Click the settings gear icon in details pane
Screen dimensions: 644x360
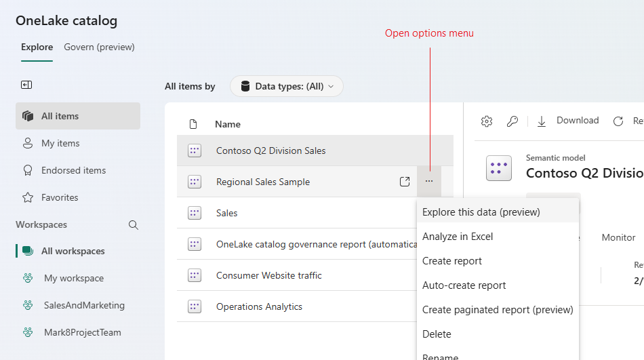coord(486,121)
